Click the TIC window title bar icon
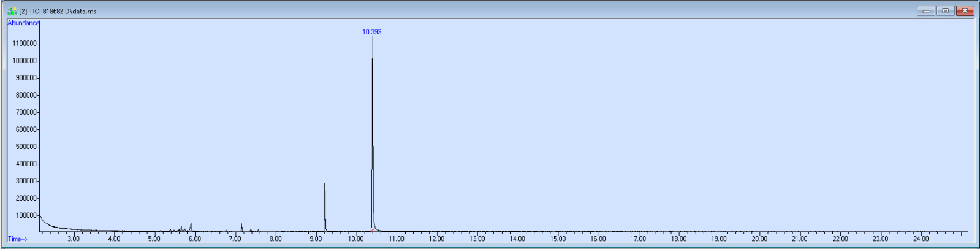This screenshot has width=980, height=249. [x=12, y=11]
